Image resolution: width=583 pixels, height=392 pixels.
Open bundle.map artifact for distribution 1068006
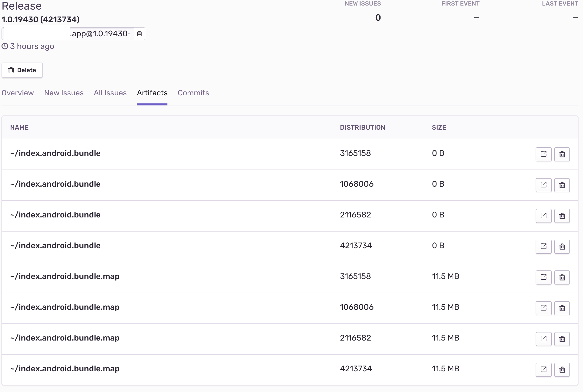pos(543,308)
